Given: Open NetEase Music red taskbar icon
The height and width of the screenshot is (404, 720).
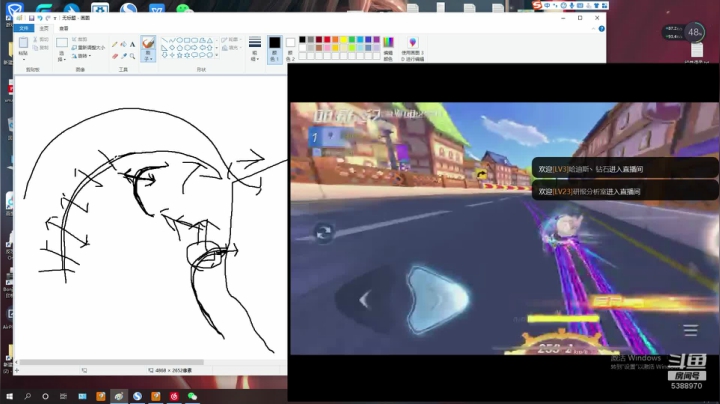Looking at the screenshot, I should pos(174,396).
